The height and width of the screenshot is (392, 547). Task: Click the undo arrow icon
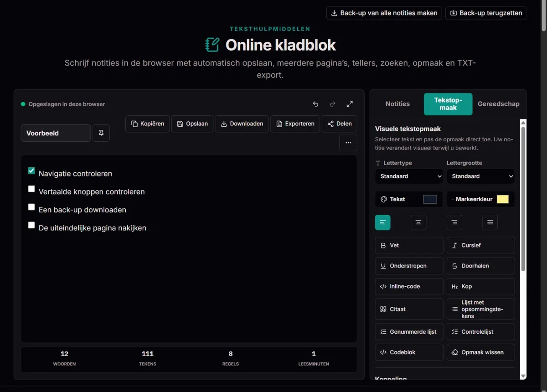tap(315, 104)
